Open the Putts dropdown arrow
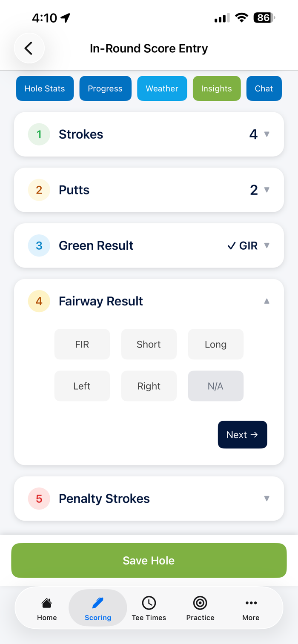Viewport: 298px width, 644px height. pos(267,190)
